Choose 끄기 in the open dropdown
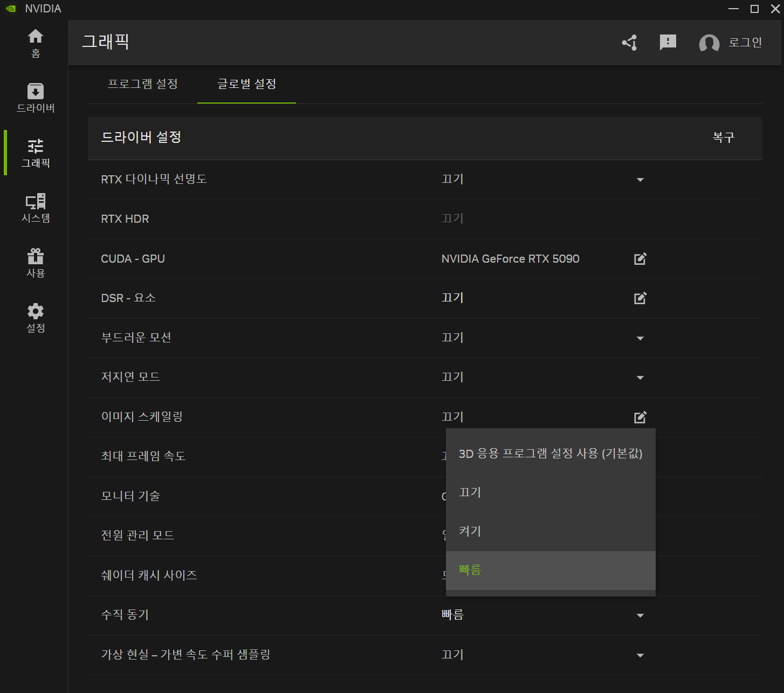 pyautogui.click(x=551, y=492)
